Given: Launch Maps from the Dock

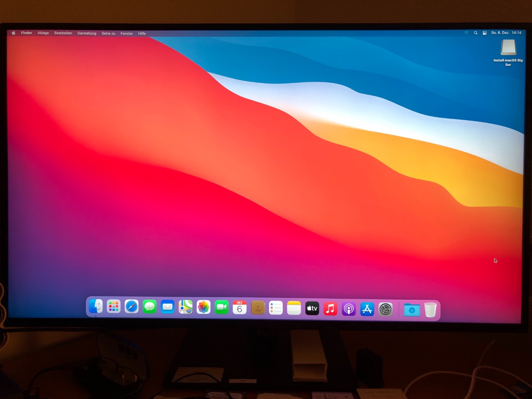Looking at the screenshot, I should (x=185, y=307).
